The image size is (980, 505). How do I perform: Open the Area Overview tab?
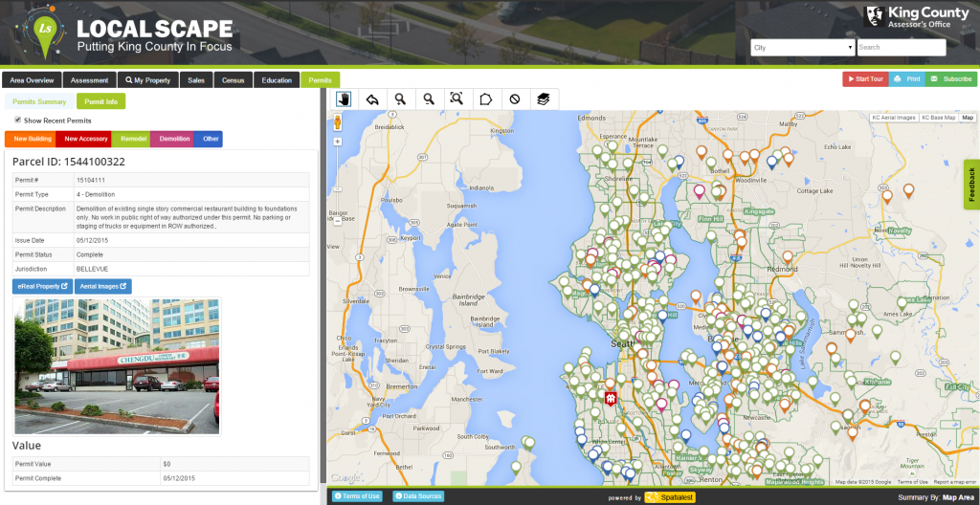(32, 80)
